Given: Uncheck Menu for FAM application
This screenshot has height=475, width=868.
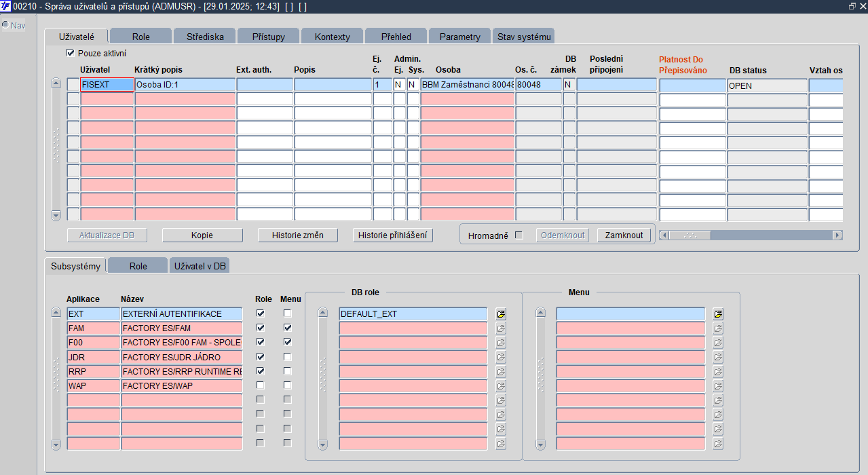Looking at the screenshot, I should 288,328.
